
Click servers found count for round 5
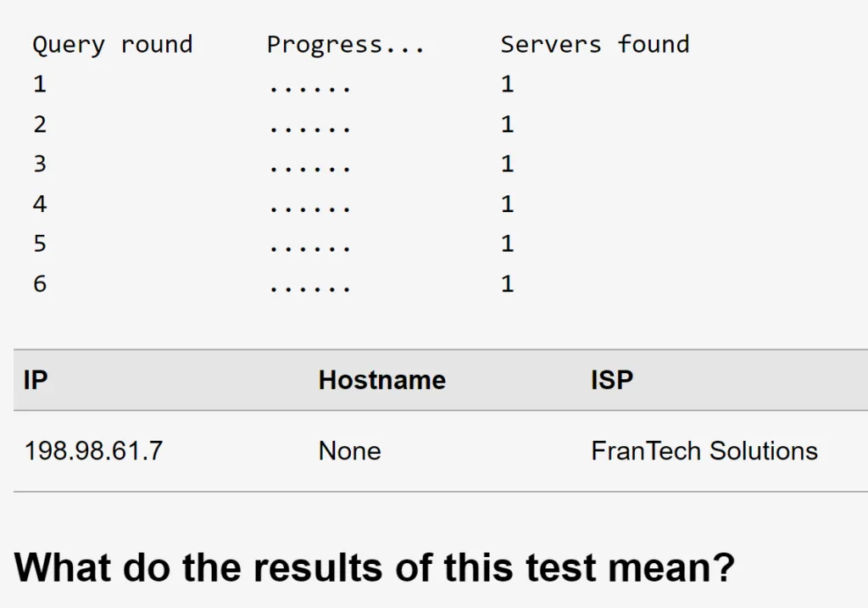508,243
